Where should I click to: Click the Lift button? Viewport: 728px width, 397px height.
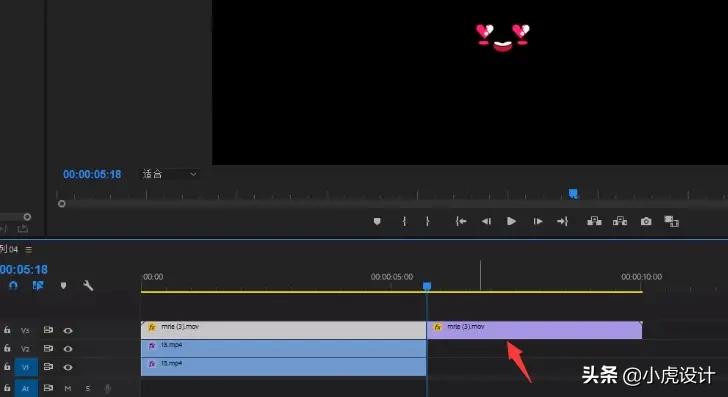[x=594, y=221]
